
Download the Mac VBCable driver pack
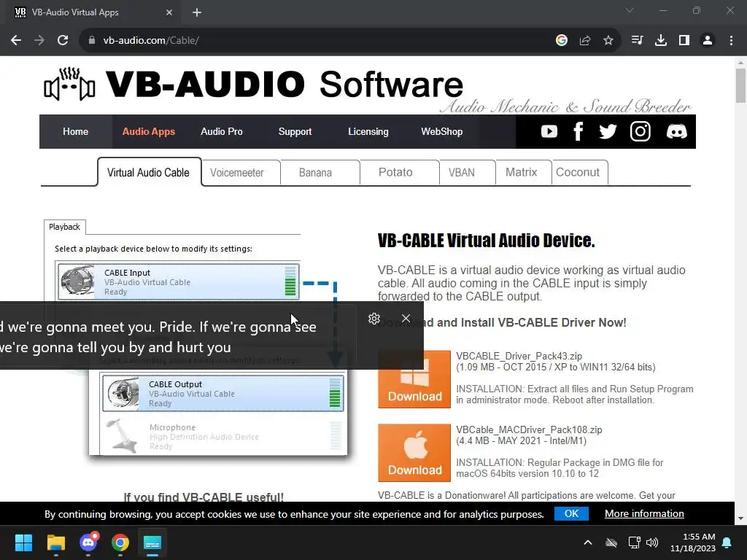point(414,452)
